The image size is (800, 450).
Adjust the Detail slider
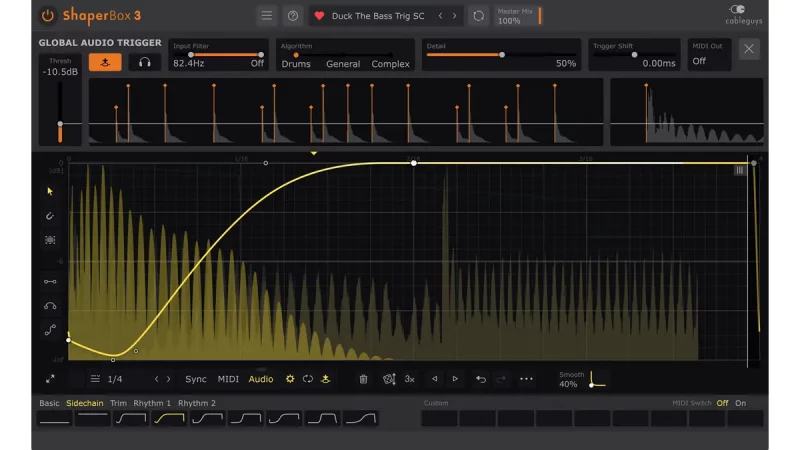pyautogui.click(x=502, y=55)
